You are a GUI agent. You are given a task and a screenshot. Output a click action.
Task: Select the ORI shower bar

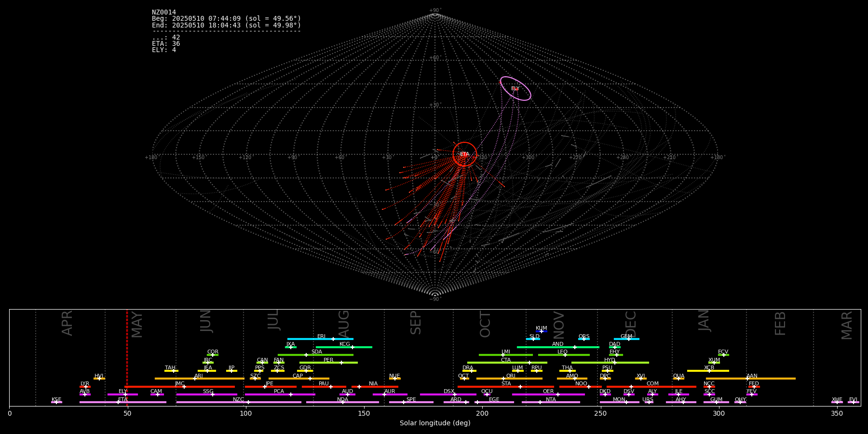(x=509, y=379)
